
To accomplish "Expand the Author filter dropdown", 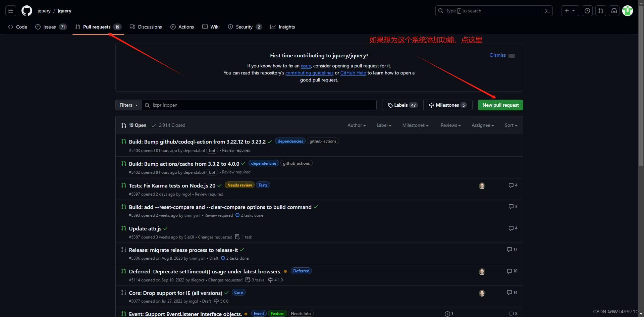I will (357, 125).
